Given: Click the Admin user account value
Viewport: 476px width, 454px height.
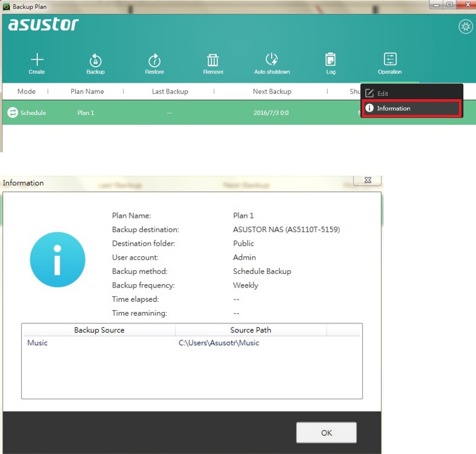Looking at the screenshot, I should coord(244,257).
